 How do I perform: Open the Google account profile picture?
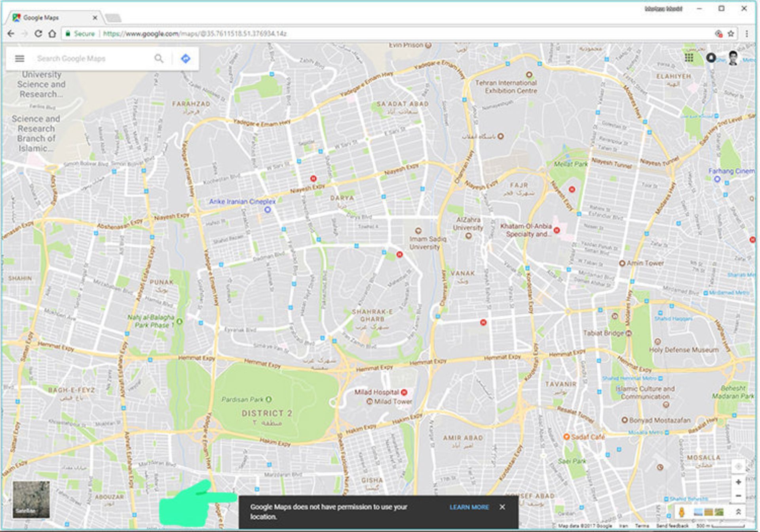click(x=733, y=58)
